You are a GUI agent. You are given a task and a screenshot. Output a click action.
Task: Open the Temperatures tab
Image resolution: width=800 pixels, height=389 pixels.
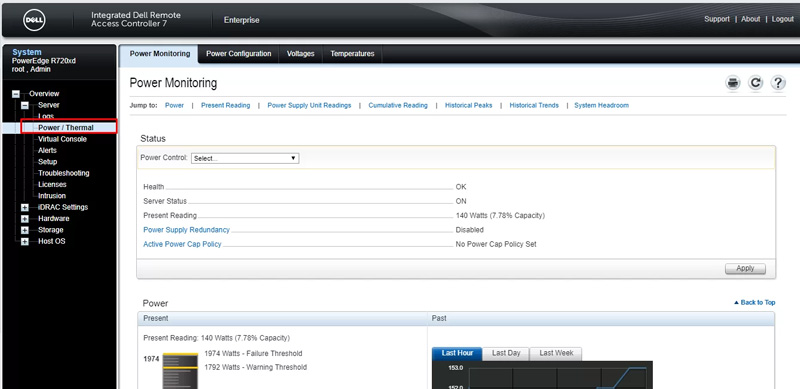(352, 54)
